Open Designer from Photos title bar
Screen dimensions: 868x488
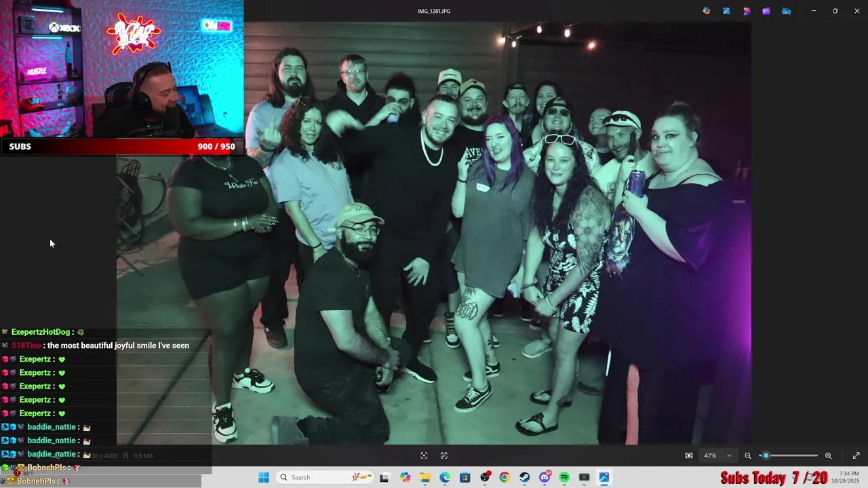click(x=747, y=11)
